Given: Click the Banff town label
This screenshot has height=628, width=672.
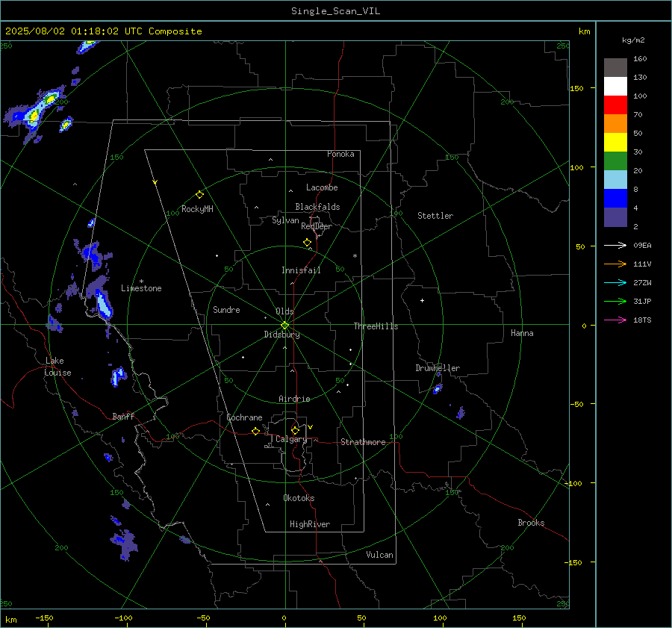Looking at the screenshot, I should click(x=123, y=416).
